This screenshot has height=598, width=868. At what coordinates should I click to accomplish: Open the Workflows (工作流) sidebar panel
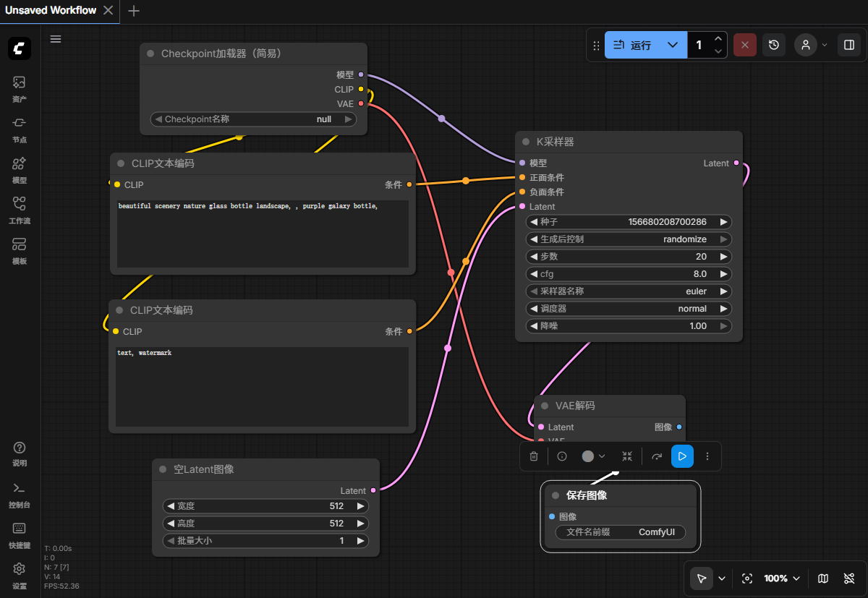point(20,210)
